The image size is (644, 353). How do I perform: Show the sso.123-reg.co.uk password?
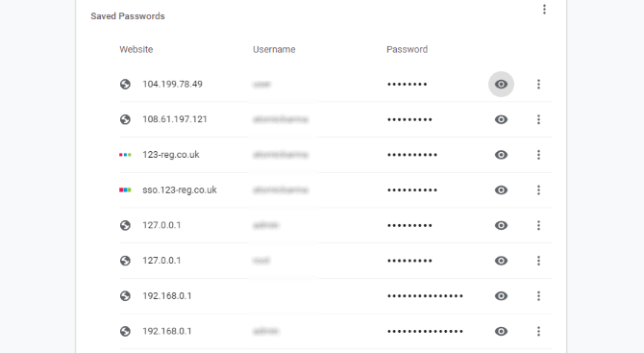[501, 190]
